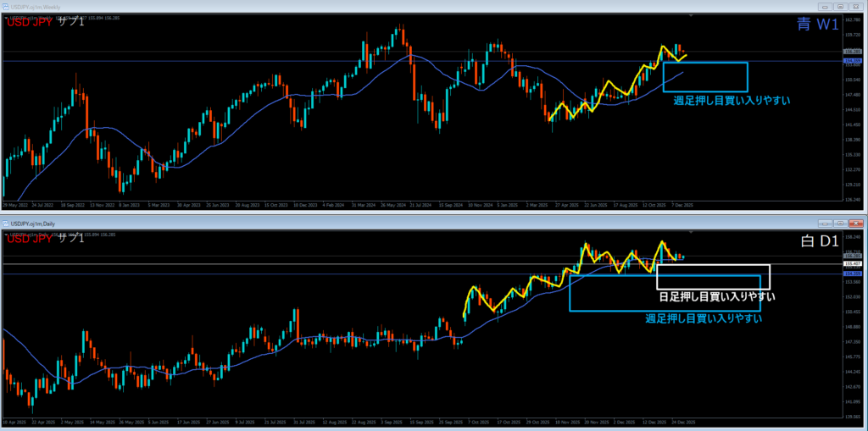The height and width of the screenshot is (431, 868).
Task: Toggle one-click trading arrow in Weekly chart
Action: click(6, 18)
